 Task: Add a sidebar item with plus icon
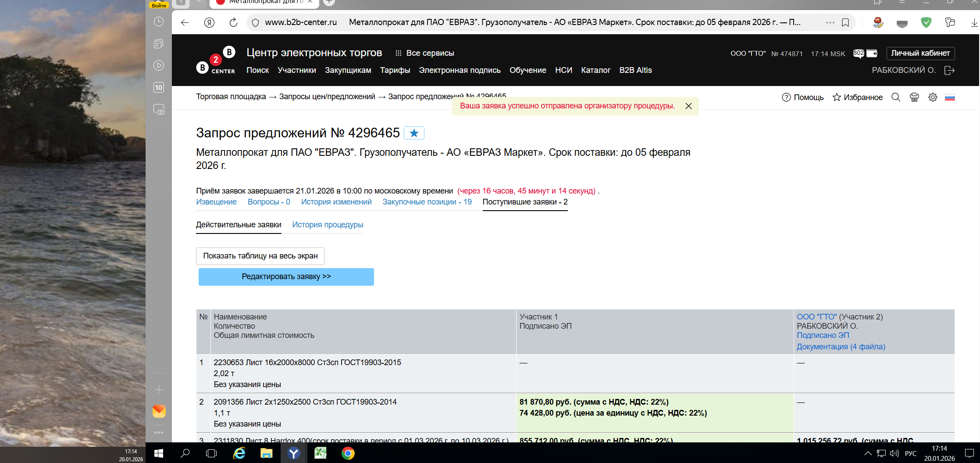pyautogui.click(x=159, y=389)
